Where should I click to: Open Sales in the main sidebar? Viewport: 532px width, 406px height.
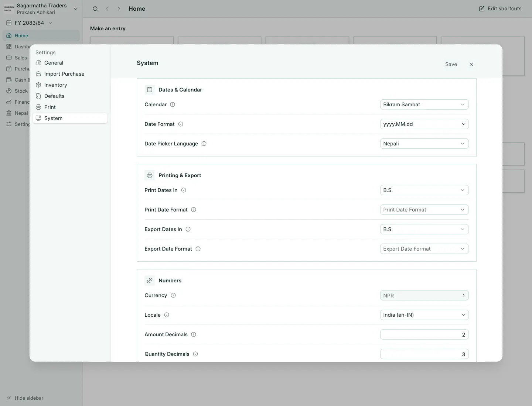[x=17, y=58]
